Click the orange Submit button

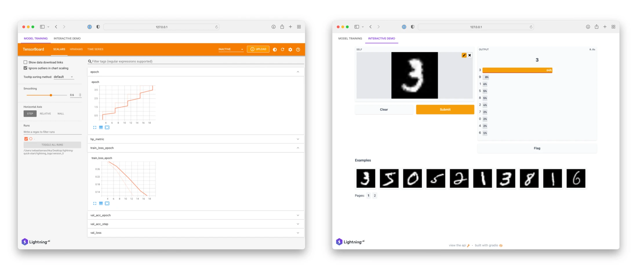[445, 110]
